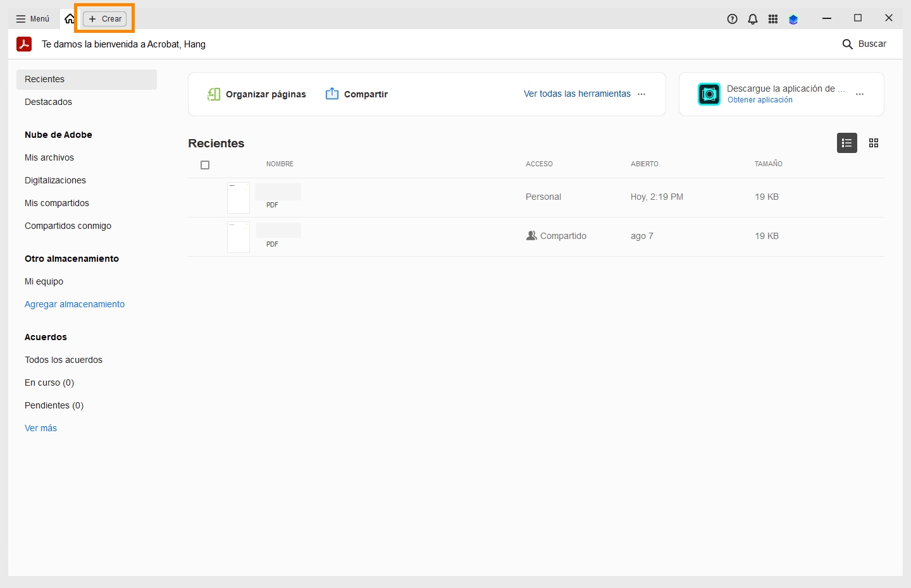Switch to list view
The image size is (911, 588).
tap(847, 143)
